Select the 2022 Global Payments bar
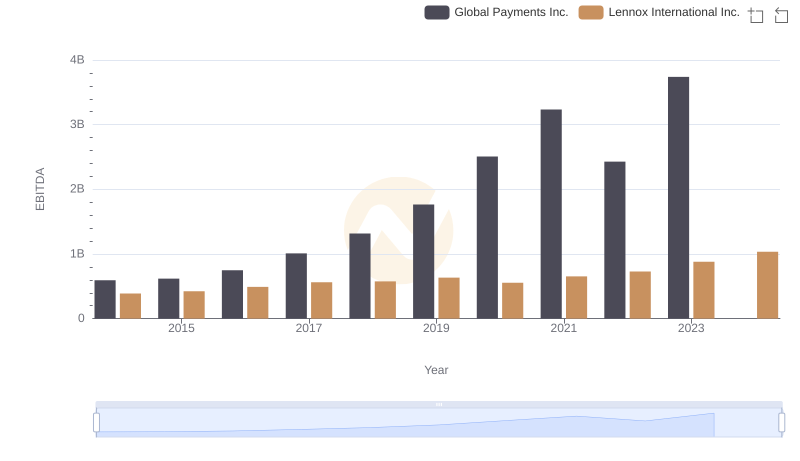 (x=614, y=240)
